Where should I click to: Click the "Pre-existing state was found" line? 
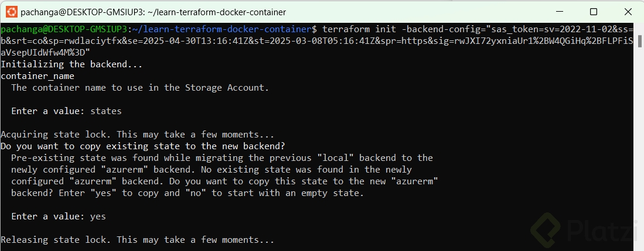222,158
